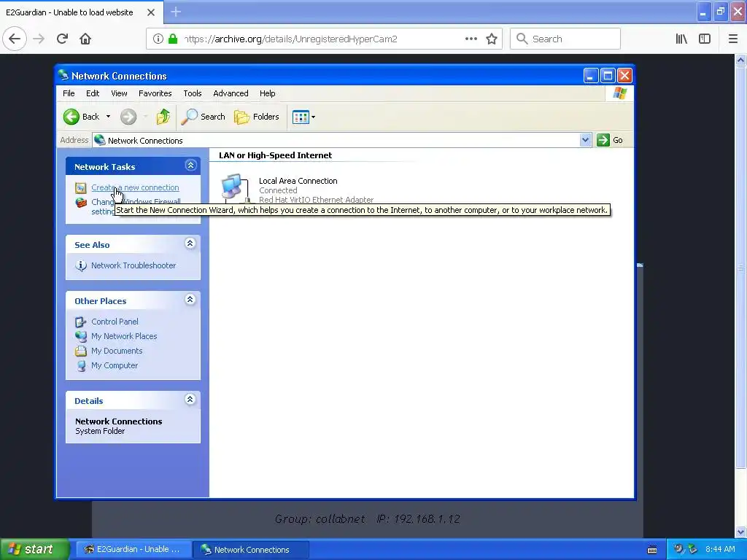
Task: Go back in Firefox browser
Action: pyautogui.click(x=15, y=39)
